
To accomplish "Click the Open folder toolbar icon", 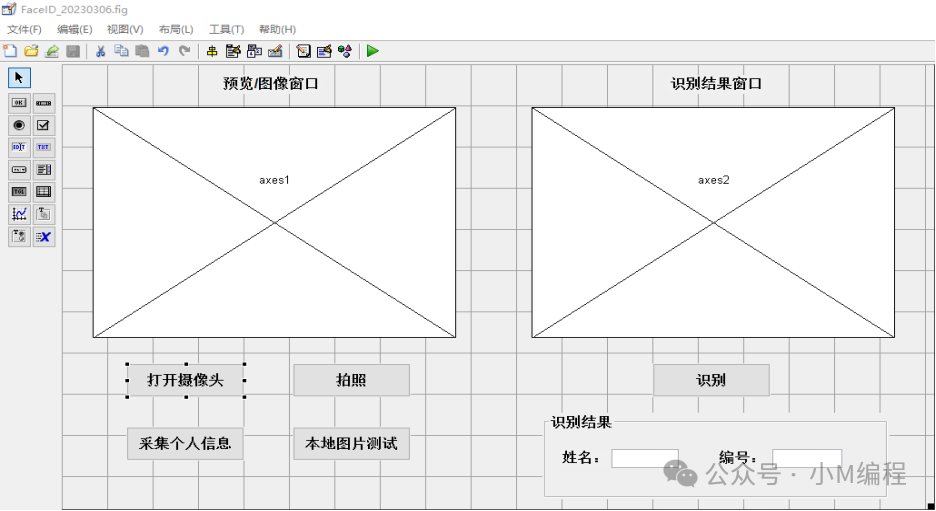I will (x=31, y=51).
